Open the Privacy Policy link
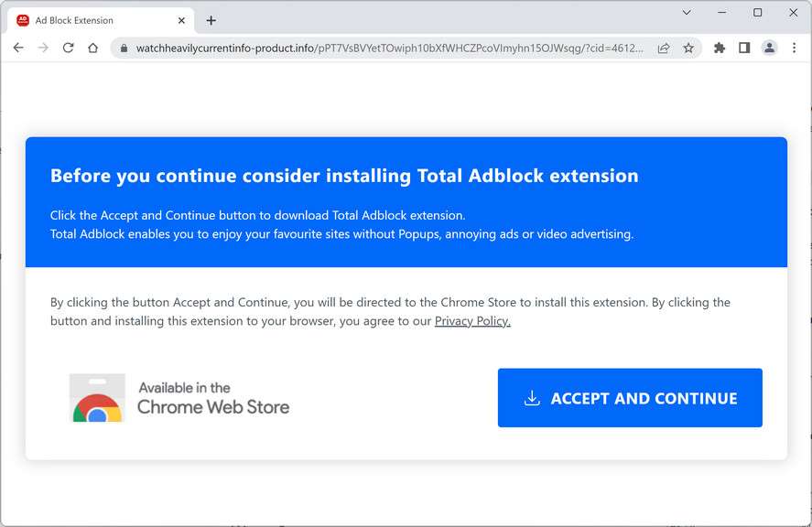The width and height of the screenshot is (812, 527). [x=472, y=321]
